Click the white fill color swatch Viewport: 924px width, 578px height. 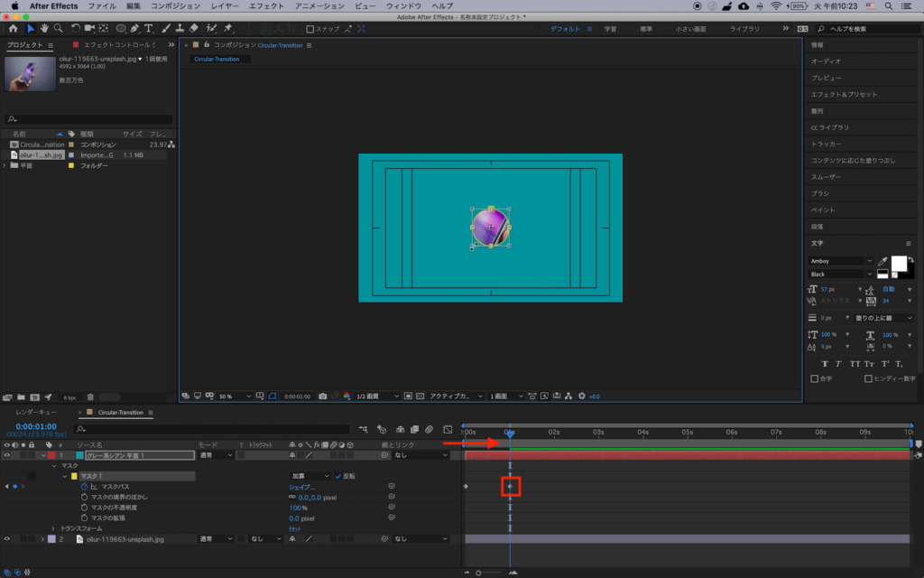(x=898, y=263)
